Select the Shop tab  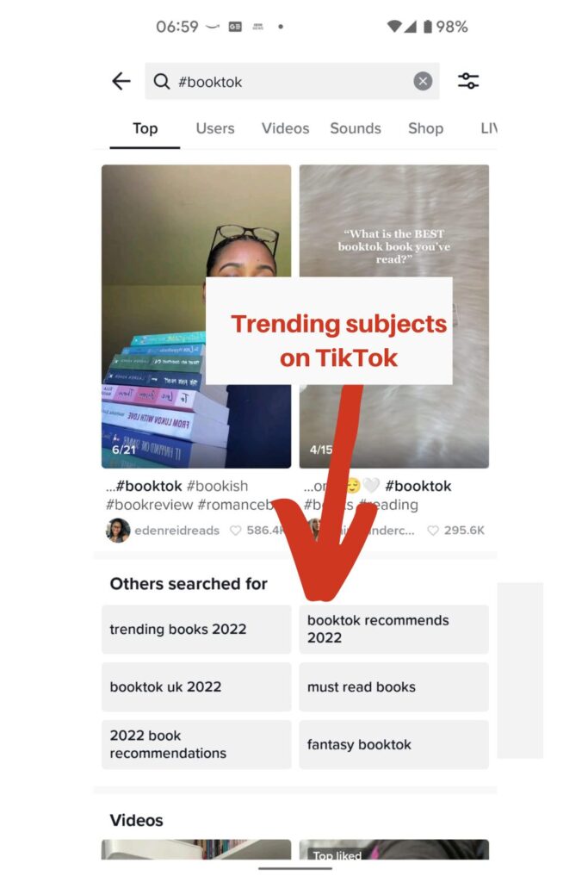pos(425,128)
